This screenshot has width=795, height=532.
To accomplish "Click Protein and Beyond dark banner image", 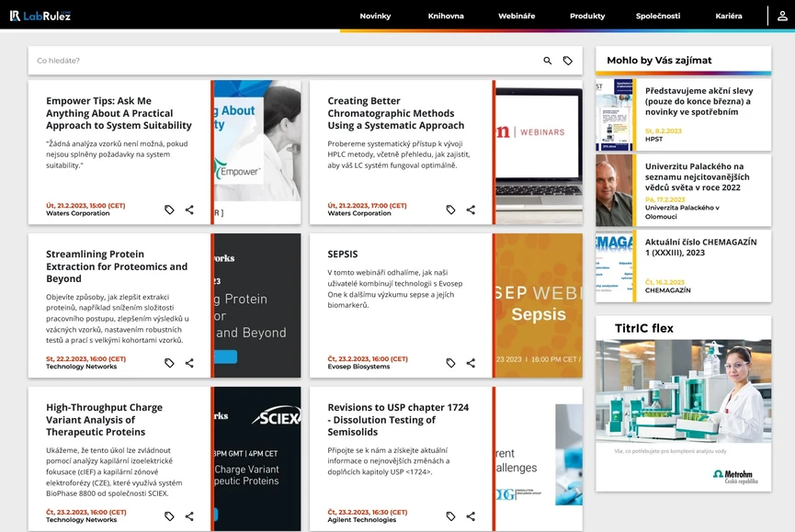I will point(257,306).
